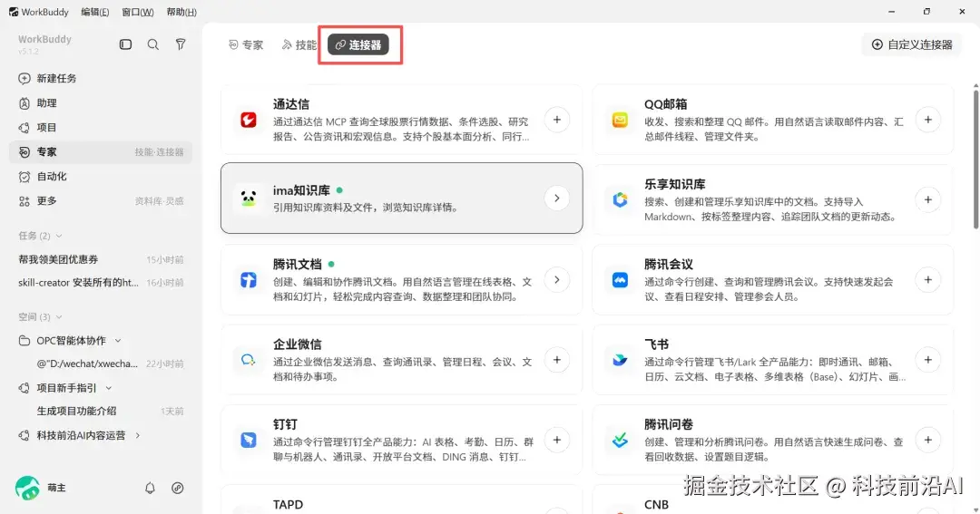Click the 飞书 bird logo icon

620,360
